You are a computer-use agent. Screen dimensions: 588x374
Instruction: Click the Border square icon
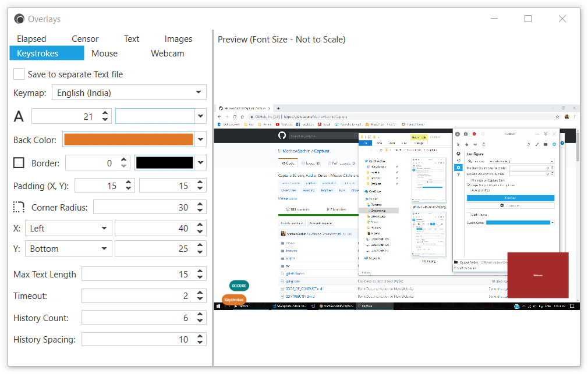pos(19,163)
